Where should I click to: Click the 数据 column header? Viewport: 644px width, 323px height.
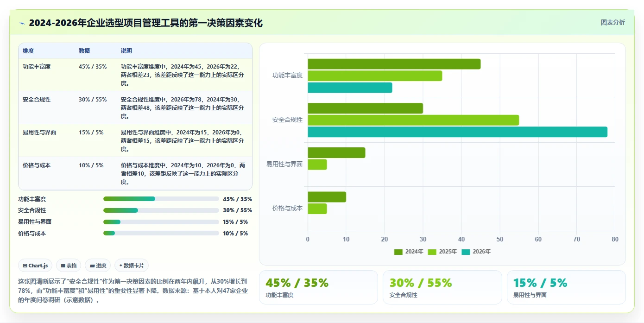(x=84, y=51)
